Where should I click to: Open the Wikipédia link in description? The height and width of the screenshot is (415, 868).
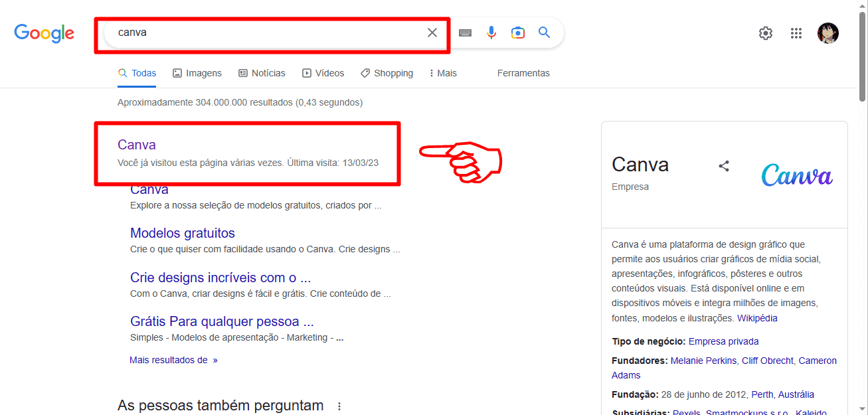click(757, 318)
